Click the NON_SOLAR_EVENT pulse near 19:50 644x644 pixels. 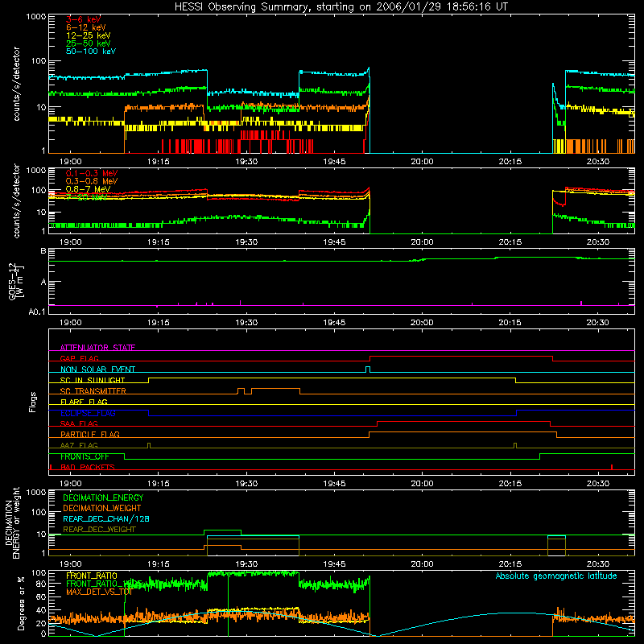coord(368,369)
